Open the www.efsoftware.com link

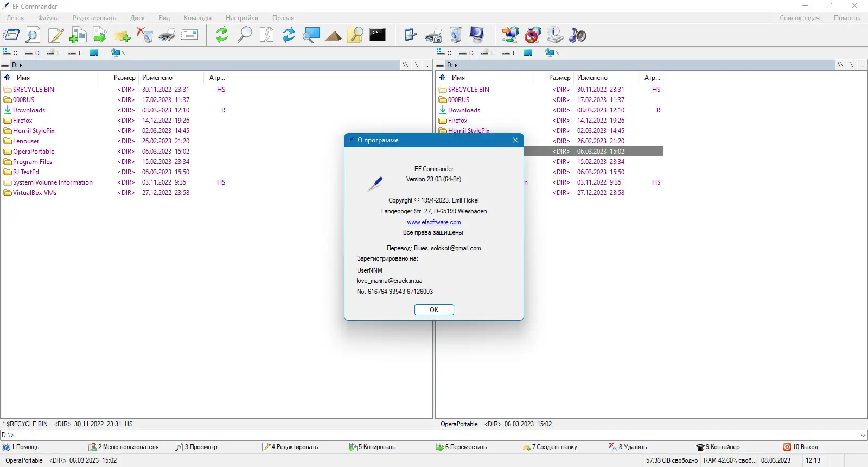point(434,222)
